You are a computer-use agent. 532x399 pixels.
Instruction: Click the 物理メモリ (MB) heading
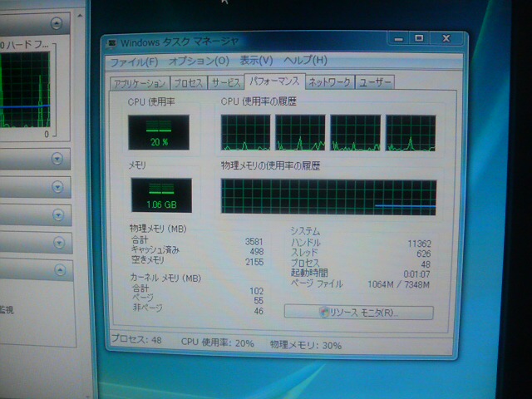pyautogui.click(x=158, y=229)
